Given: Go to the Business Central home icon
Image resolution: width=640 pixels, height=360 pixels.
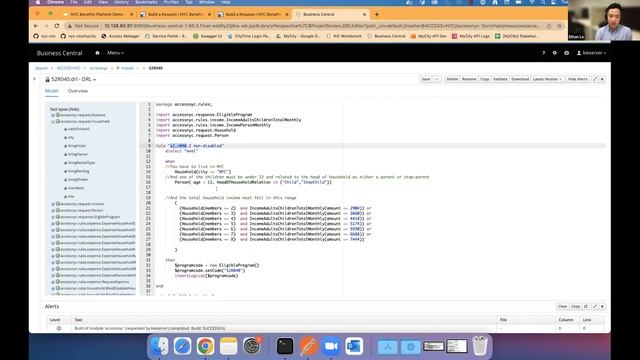Looking at the screenshot, I should pos(97,53).
